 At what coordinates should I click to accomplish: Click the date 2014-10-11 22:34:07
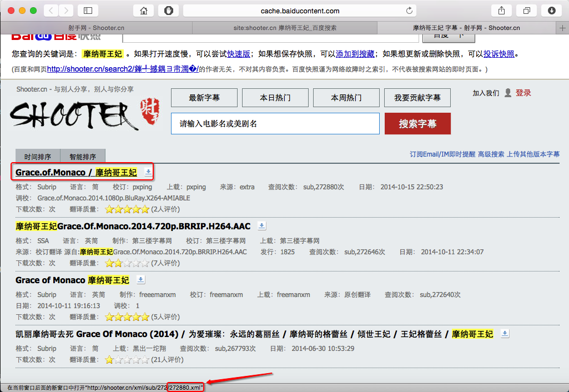[452, 252]
